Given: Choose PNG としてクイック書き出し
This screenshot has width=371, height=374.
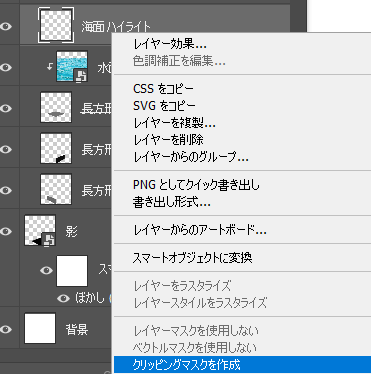Looking at the screenshot, I should pyautogui.click(x=196, y=185).
